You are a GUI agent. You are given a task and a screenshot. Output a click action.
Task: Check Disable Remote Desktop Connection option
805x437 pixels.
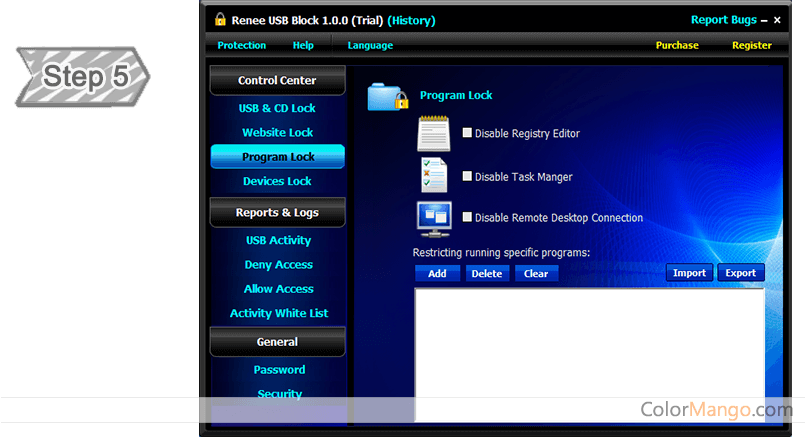click(467, 217)
